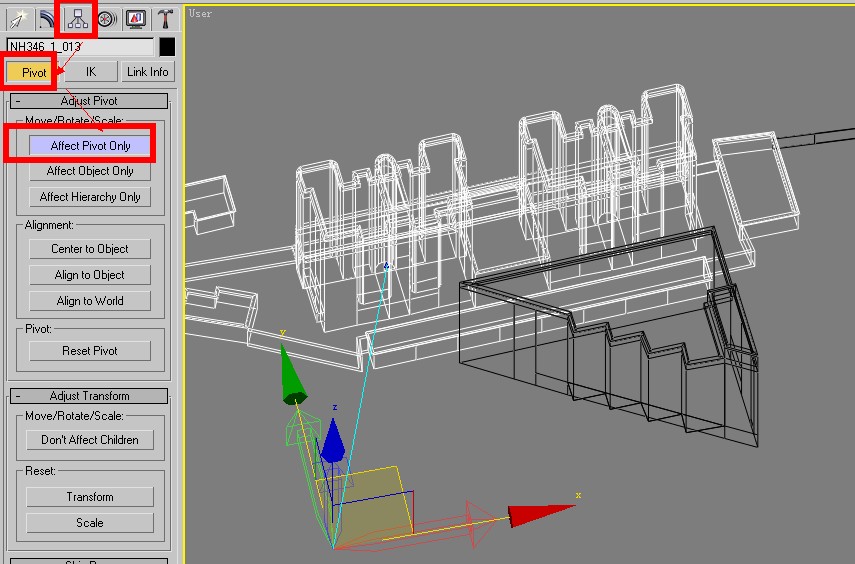855x564 pixels.
Task: Open the black object color swatch
Action: [x=167, y=47]
